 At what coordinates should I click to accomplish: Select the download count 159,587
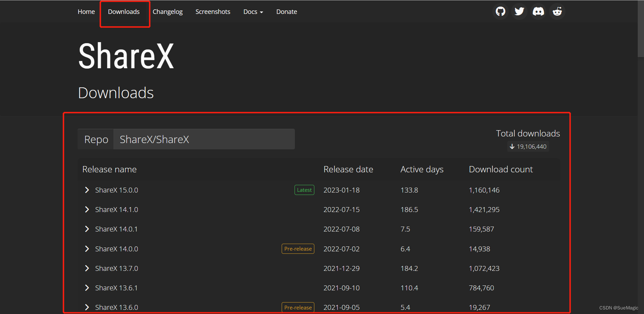click(481, 229)
